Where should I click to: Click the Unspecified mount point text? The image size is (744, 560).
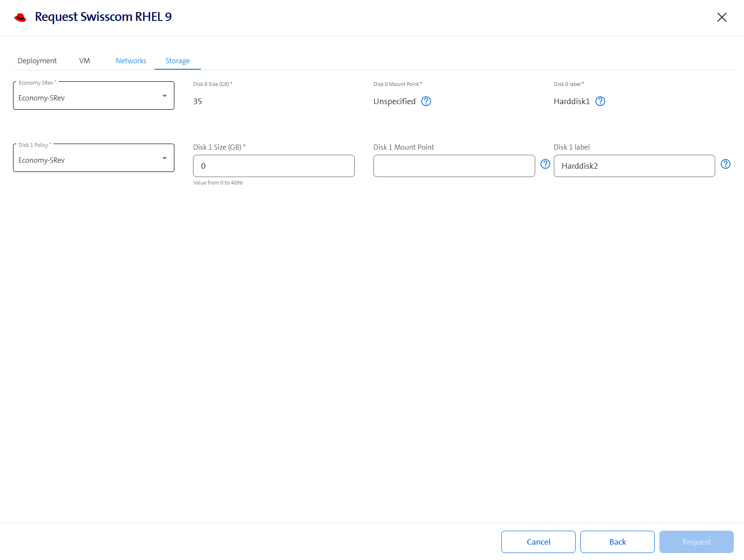coord(394,101)
